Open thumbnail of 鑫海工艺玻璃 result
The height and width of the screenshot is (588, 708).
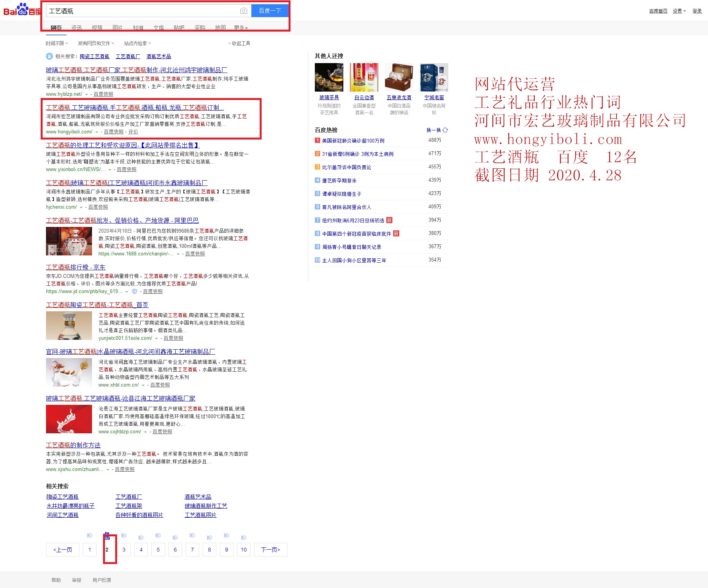(69, 372)
